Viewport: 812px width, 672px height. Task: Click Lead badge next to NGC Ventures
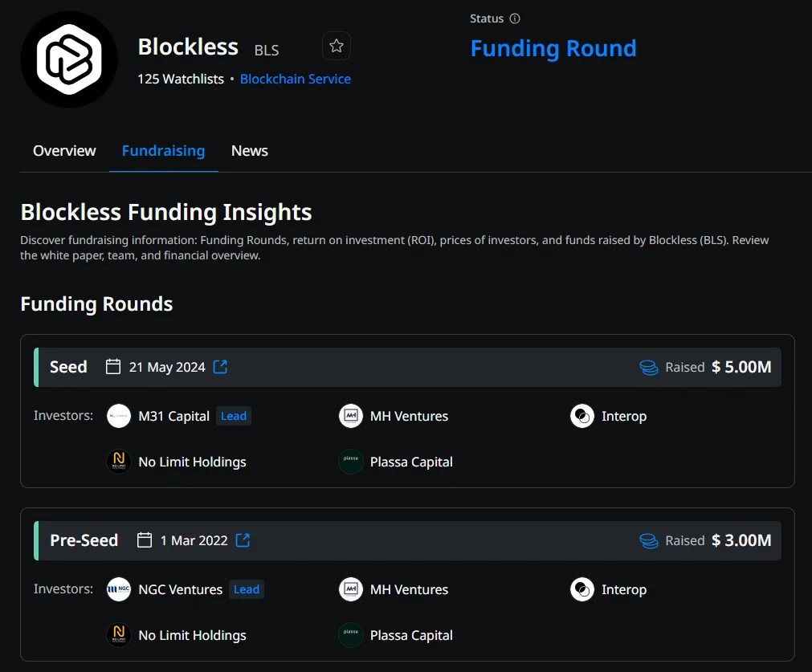[247, 589]
